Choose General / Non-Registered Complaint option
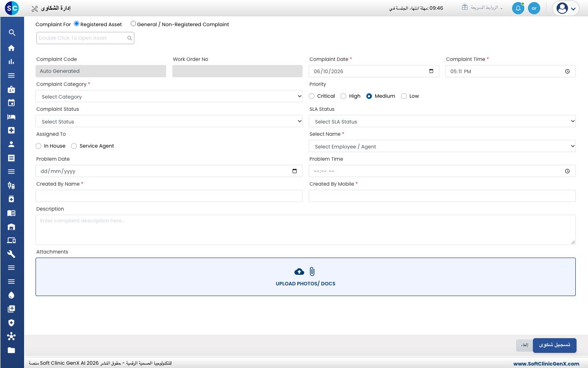Image resolution: width=588 pixels, height=368 pixels. tap(133, 24)
